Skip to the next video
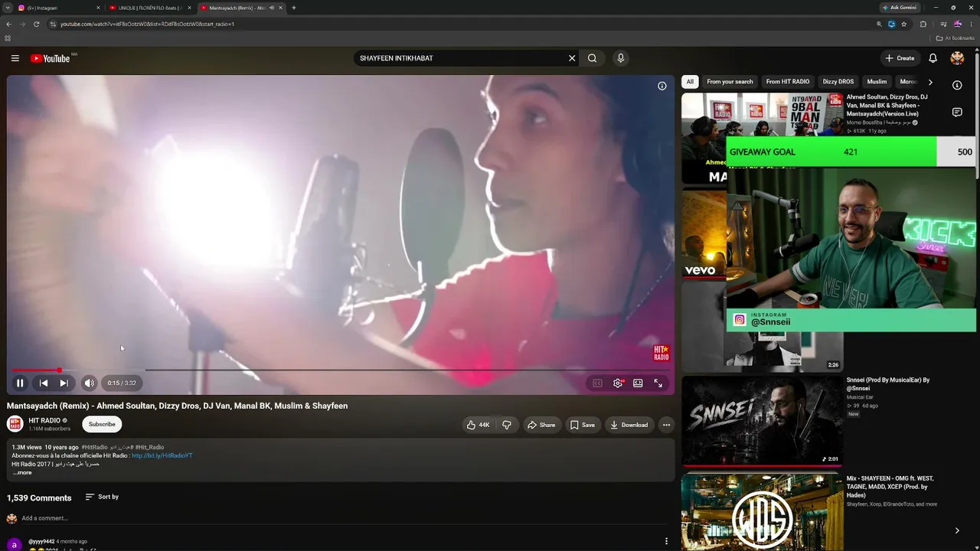 coord(64,383)
